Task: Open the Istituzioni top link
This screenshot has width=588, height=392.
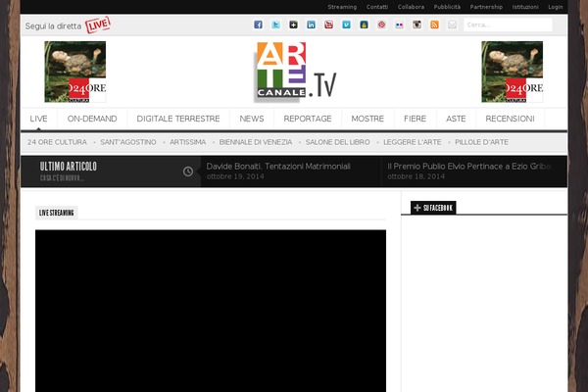Action: [x=525, y=7]
